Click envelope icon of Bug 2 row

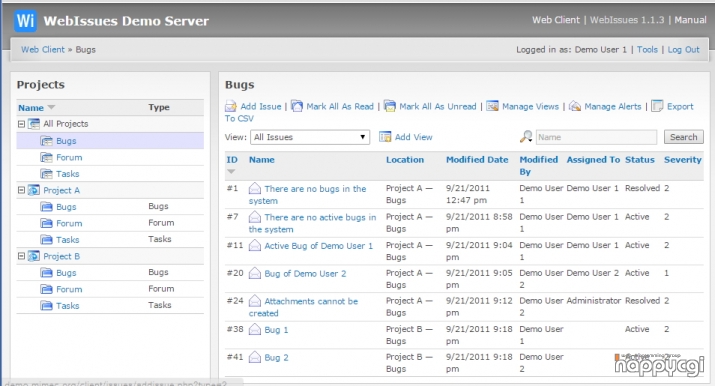(255, 357)
